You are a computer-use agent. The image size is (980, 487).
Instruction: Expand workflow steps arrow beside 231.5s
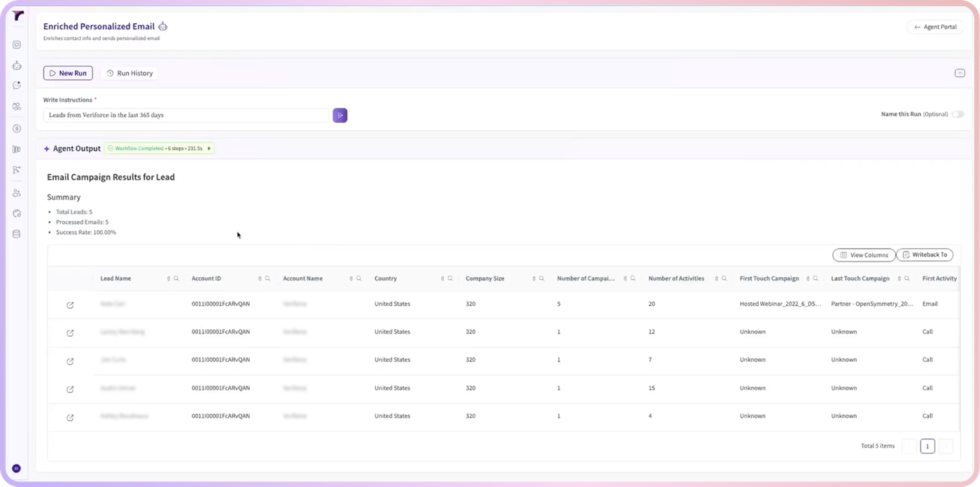209,148
